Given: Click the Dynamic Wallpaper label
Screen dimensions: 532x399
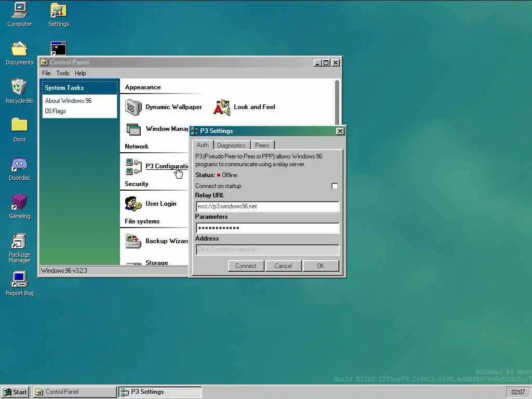Looking at the screenshot, I should (174, 107).
